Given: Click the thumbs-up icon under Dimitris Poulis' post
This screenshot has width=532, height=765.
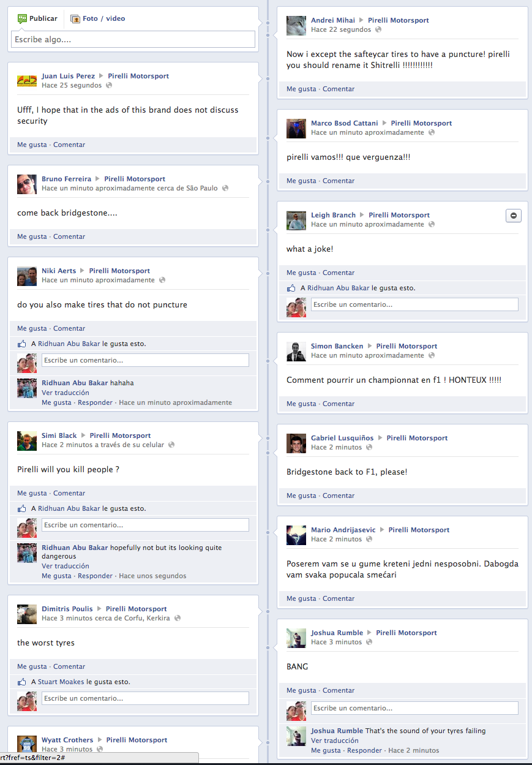Looking at the screenshot, I should tap(22, 682).
